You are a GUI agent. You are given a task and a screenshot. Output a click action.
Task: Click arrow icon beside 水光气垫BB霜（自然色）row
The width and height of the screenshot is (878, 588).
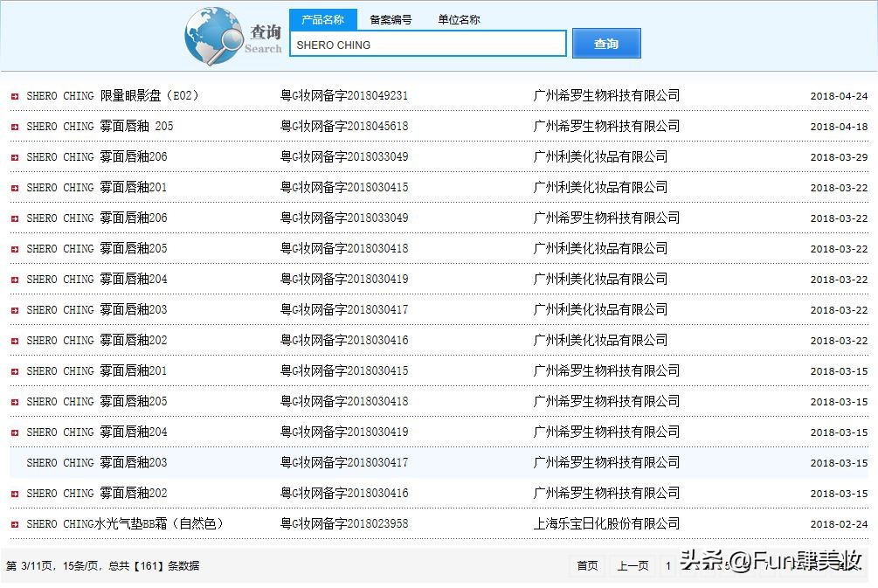[x=13, y=523]
